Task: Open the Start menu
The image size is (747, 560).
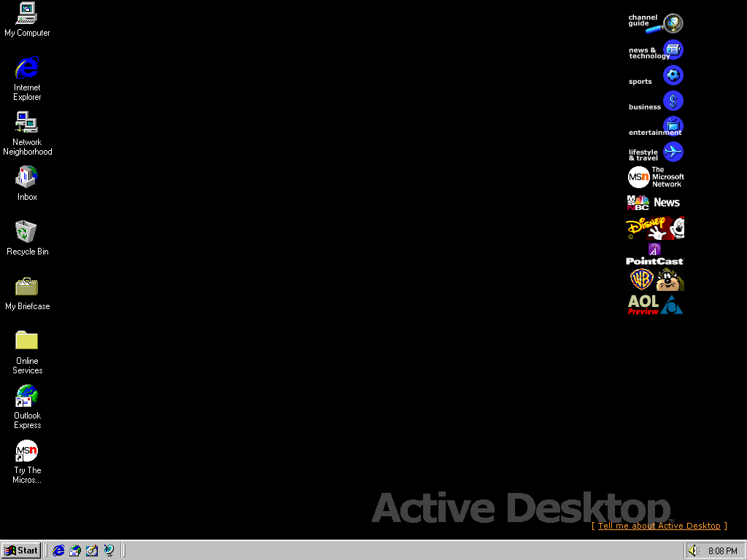Action: pyautogui.click(x=21, y=551)
